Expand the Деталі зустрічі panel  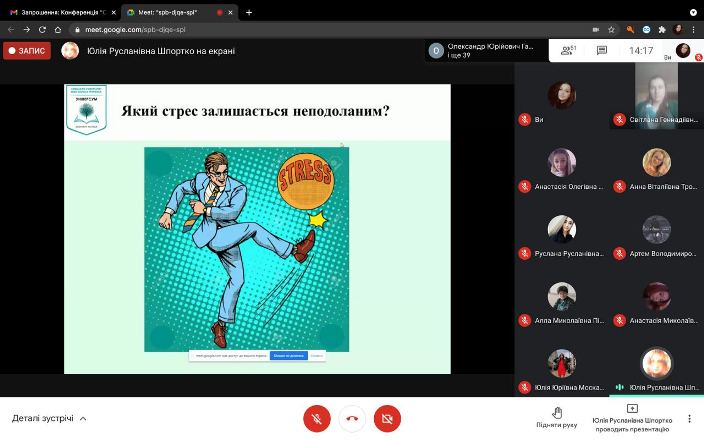click(x=49, y=418)
